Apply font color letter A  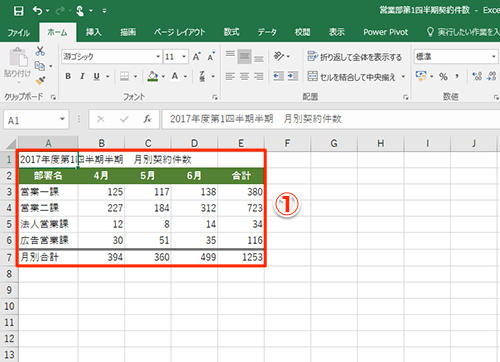click(x=175, y=76)
